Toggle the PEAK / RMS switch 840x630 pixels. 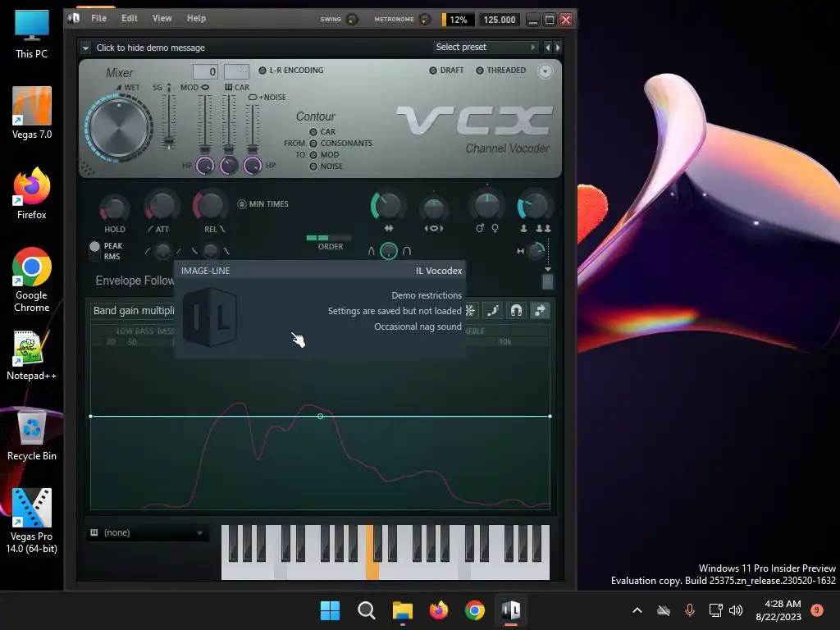click(x=95, y=251)
